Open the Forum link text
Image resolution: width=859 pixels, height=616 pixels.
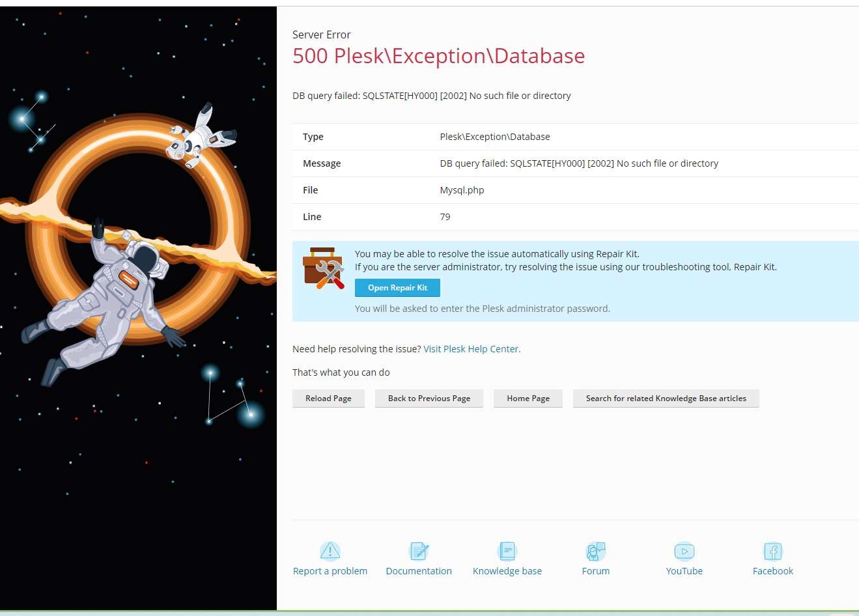pyautogui.click(x=596, y=571)
